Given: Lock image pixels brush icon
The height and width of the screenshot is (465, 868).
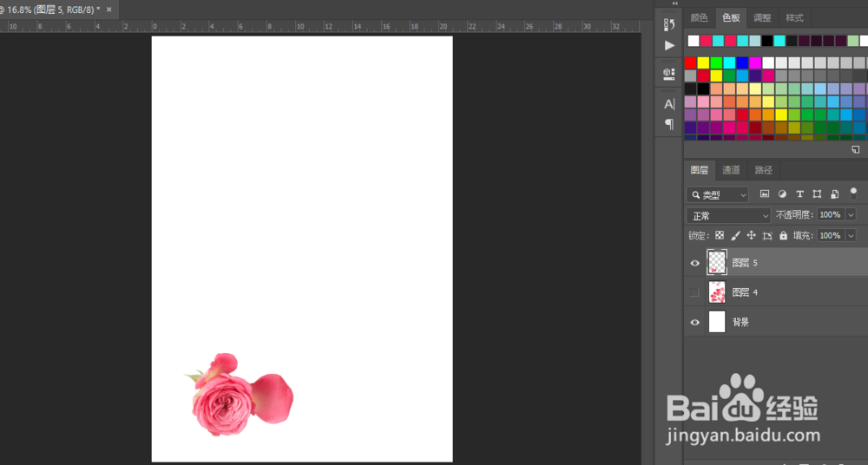Looking at the screenshot, I should (x=735, y=235).
